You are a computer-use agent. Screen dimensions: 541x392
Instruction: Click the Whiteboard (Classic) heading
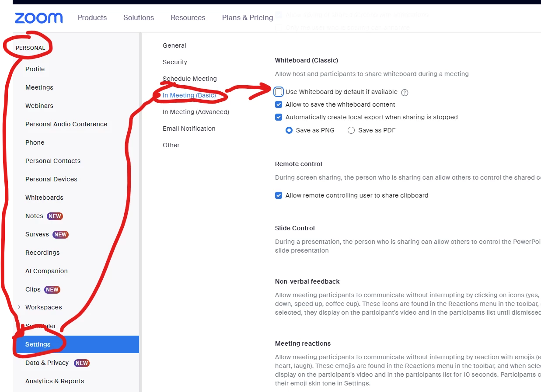(307, 60)
